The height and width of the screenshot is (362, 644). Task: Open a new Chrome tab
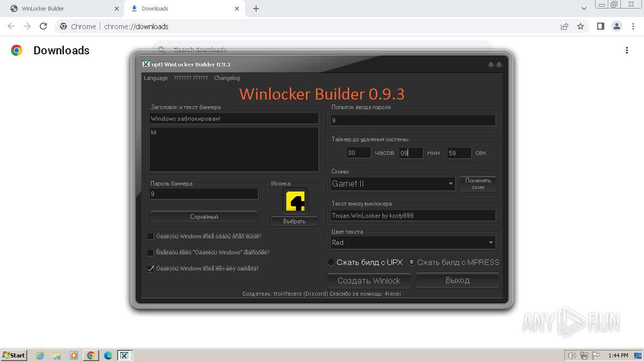[256, 9]
